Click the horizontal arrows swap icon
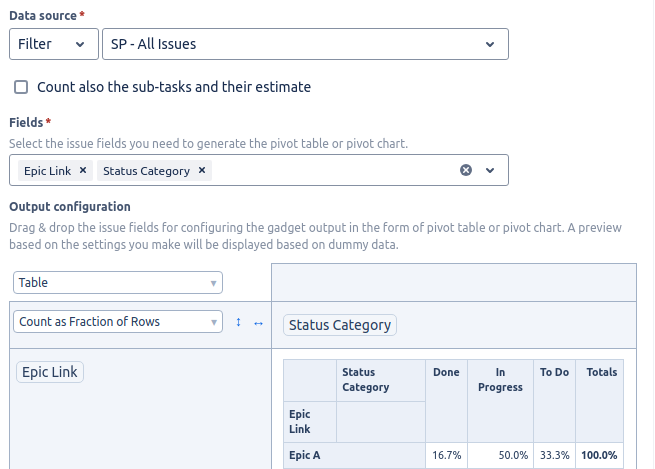This screenshot has width=655, height=469. (x=258, y=322)
